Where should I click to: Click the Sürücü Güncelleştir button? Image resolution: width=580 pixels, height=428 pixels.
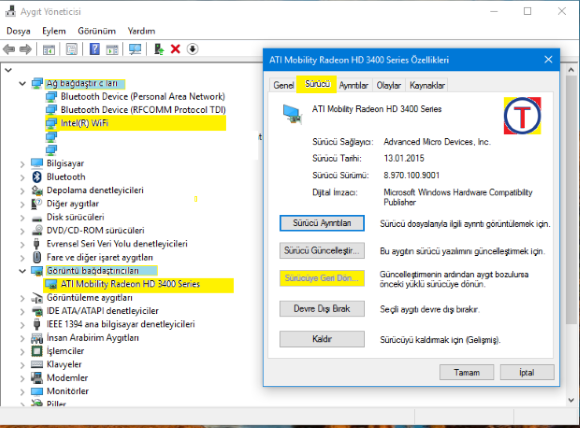(322, 250)
